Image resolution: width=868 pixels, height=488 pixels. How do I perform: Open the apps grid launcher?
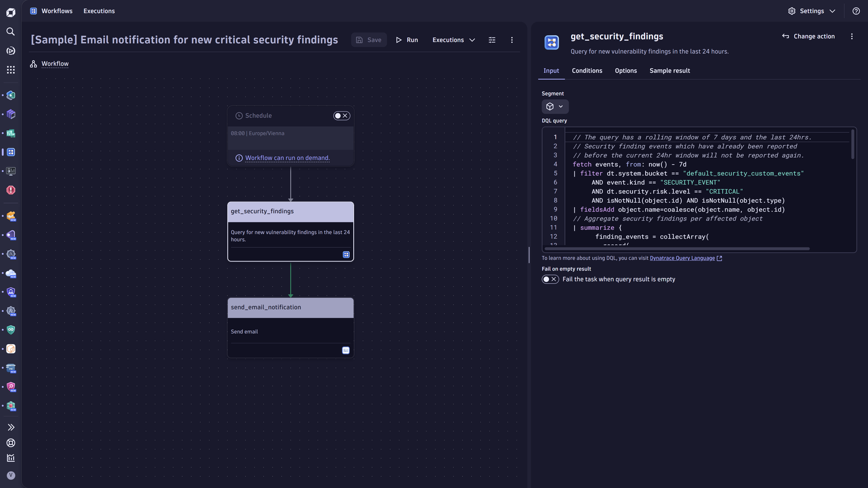click(x=11, y=70)
